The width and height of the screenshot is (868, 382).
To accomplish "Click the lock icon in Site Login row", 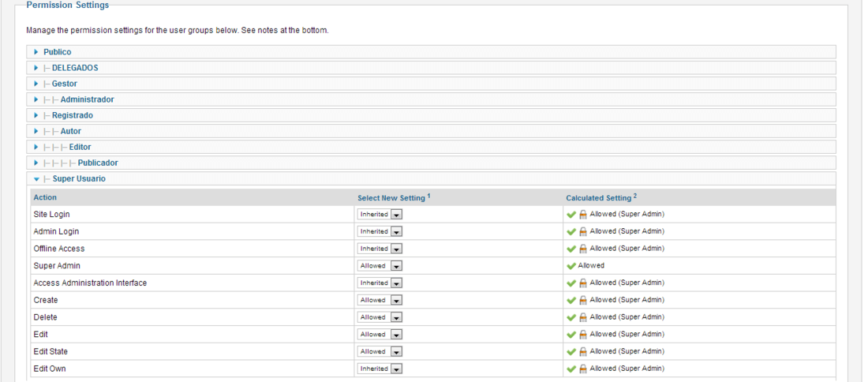I will coord(583,214).
